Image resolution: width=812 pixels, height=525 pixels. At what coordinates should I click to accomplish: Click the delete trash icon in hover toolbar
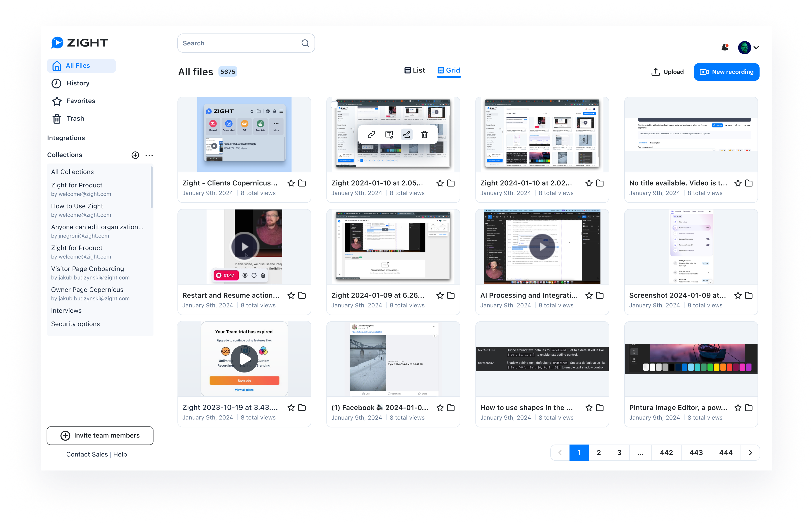tap(424, 135)
